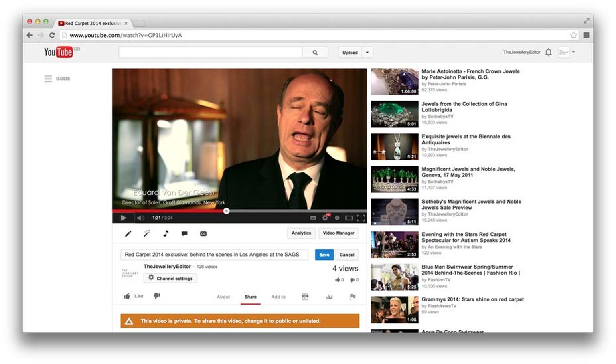Open Sotheby's Magnificent Jewels Sale Preview thumbnail

pos(395,212)
